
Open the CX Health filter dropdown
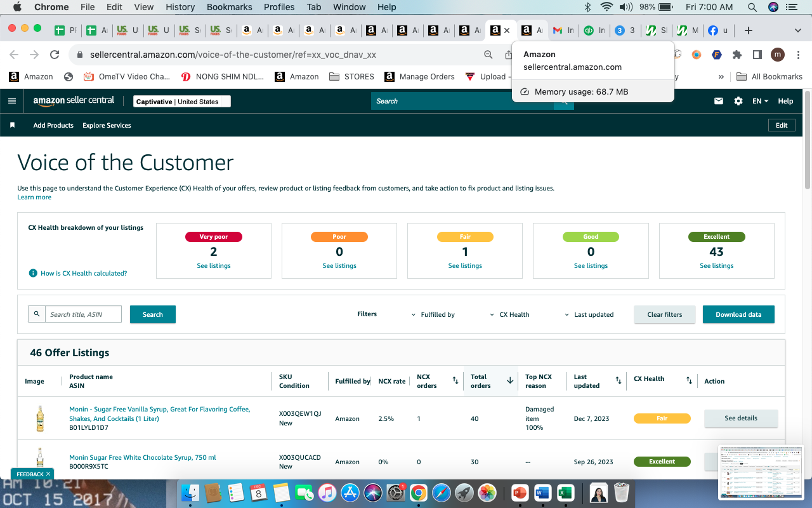point(509,314)
